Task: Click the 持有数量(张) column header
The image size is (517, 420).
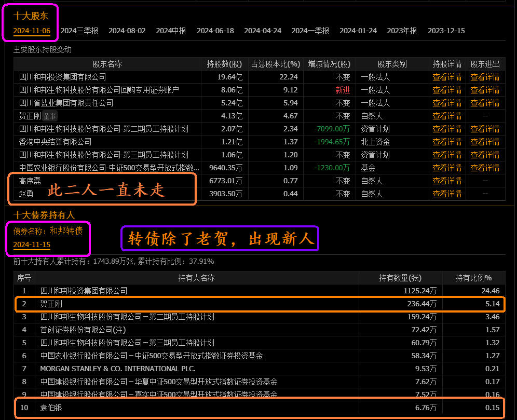Action: tap(400, 278)
